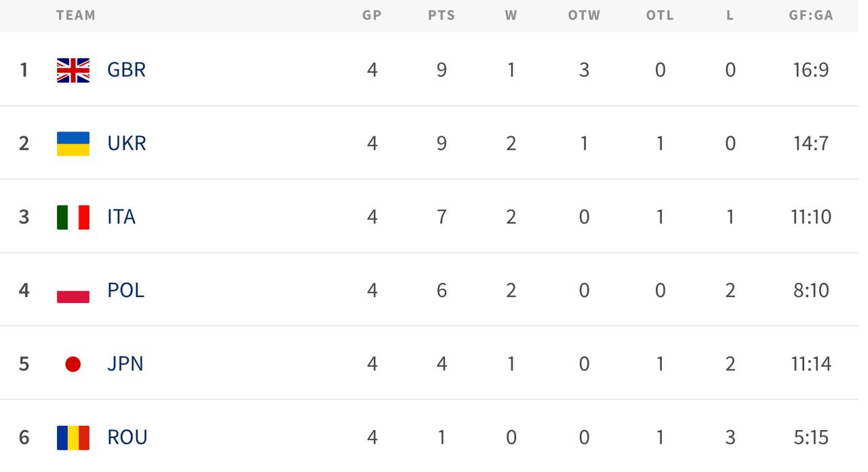Click the Poland flag icon
Viewport: 868px width, 472px height.
click(73, 291)
